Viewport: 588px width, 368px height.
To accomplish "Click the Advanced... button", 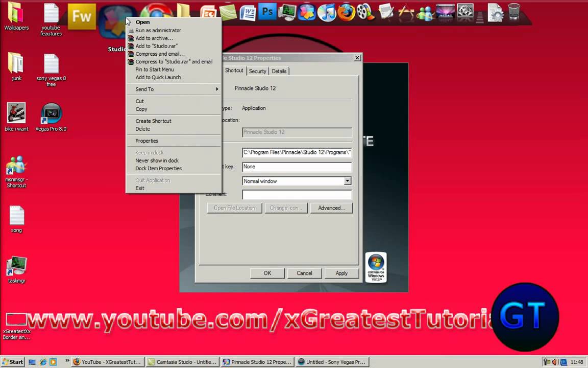I will click(331, 208).
